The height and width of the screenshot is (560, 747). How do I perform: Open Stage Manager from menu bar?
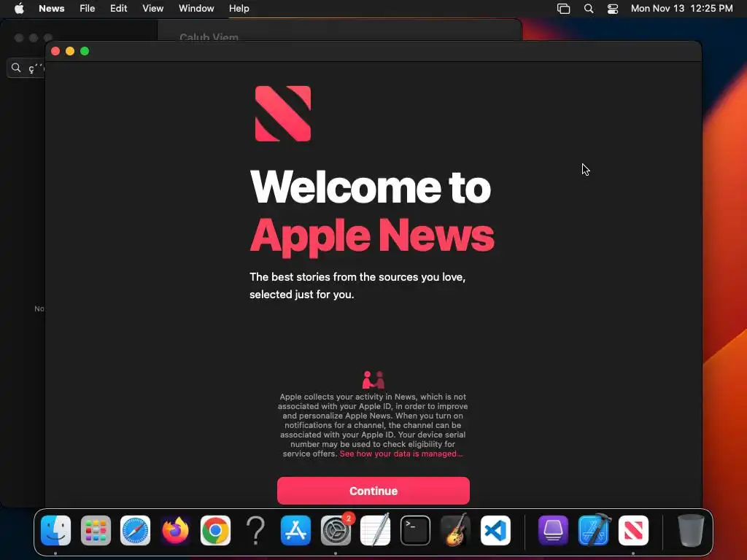point(564,9)
